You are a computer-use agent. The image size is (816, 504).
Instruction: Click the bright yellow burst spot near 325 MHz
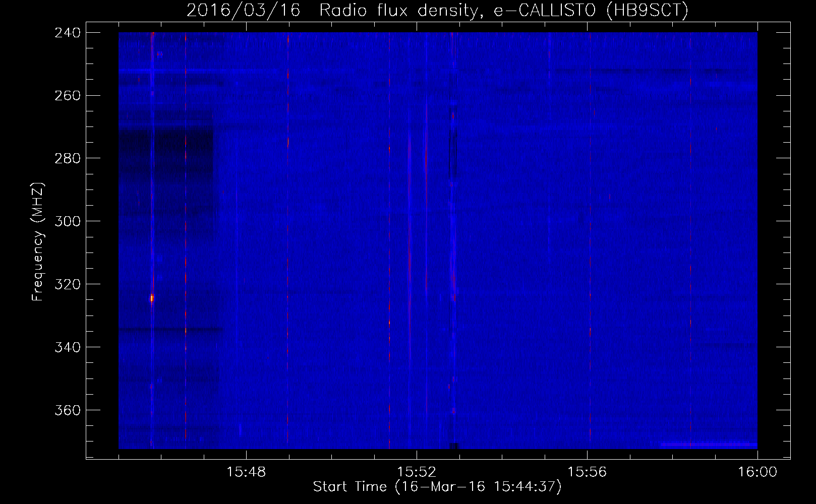[152, 298]
